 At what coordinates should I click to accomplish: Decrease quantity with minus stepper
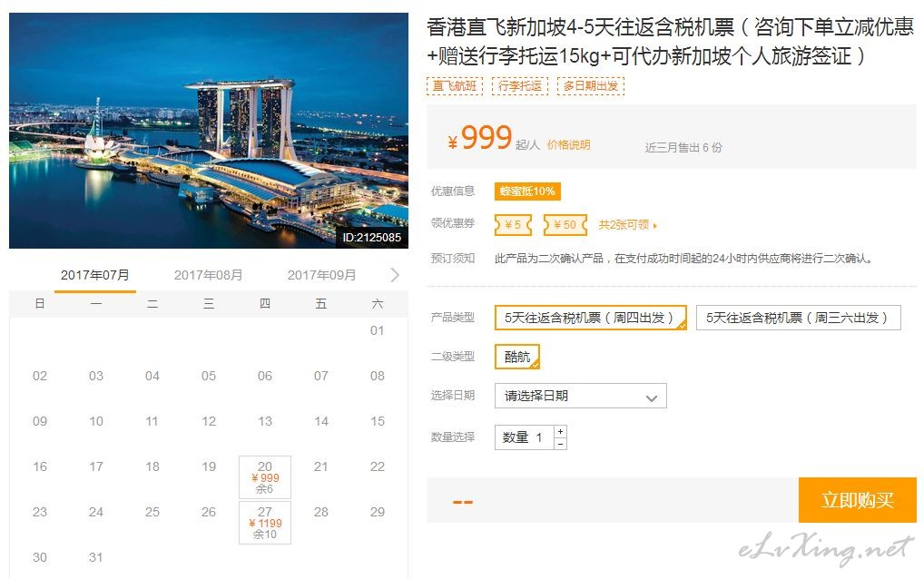tap(560, 444)
